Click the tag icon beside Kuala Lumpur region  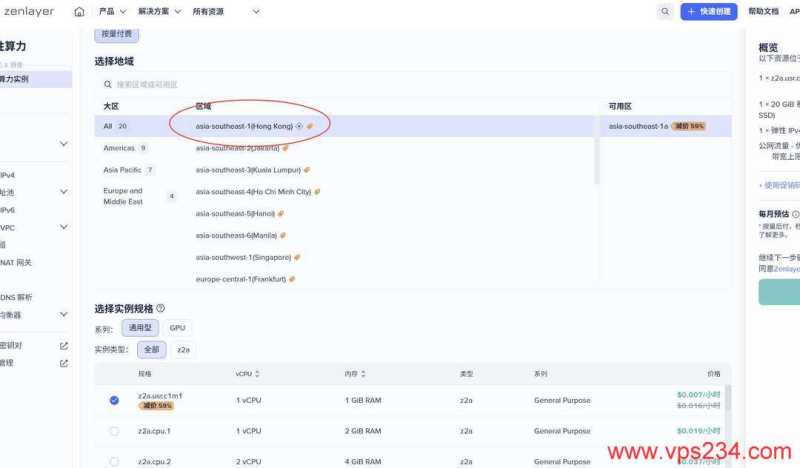click(307, 170)
